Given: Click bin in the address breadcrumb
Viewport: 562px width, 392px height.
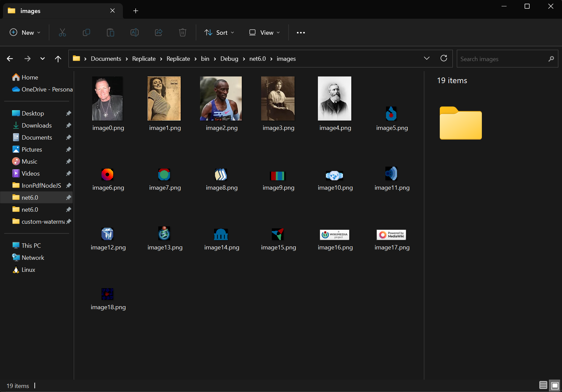Looking at the screenshot, I should tap(205, 59).
